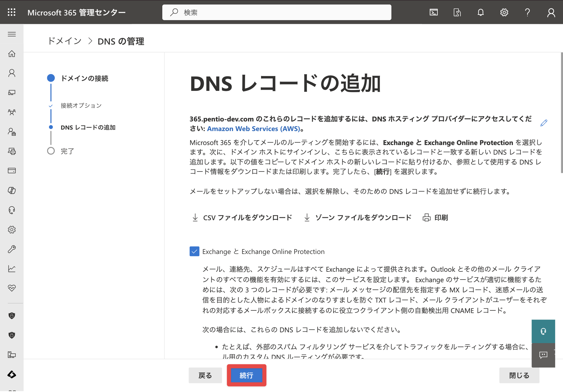Click the ドメイン breadcrumb
The image size is (563, 392).
pyautogui.click(x=64, y=41)
